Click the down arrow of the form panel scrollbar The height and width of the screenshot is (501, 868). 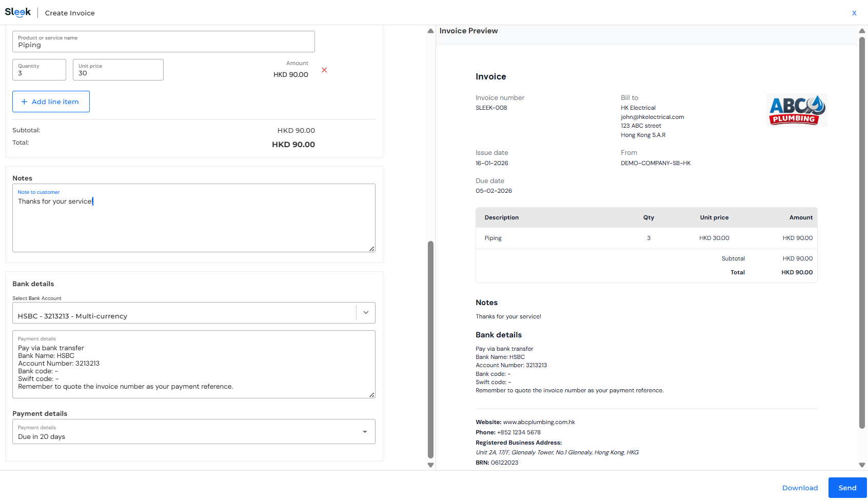click(x=430, y=465)
